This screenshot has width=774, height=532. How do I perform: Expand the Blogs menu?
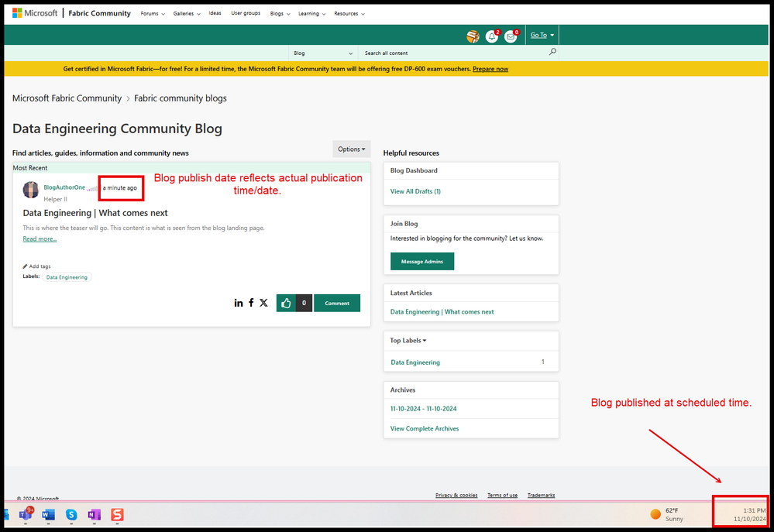point(280,14)
